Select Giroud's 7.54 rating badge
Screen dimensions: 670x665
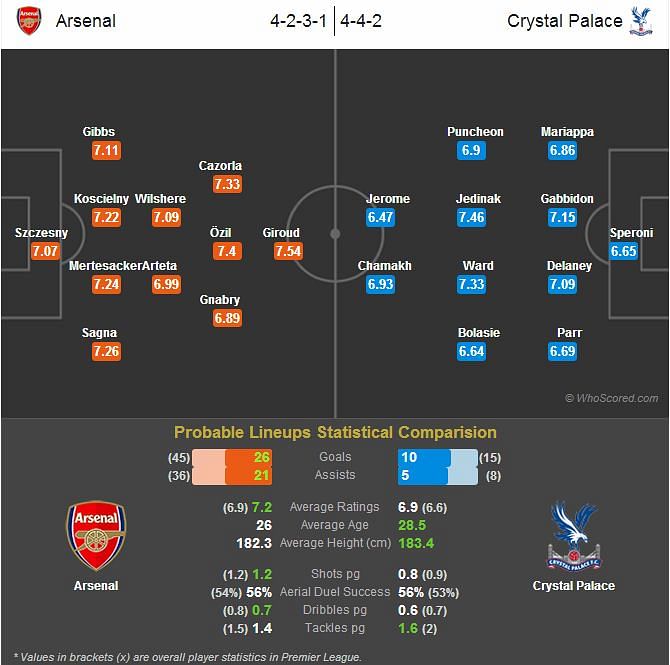click(x=288, y=251)
